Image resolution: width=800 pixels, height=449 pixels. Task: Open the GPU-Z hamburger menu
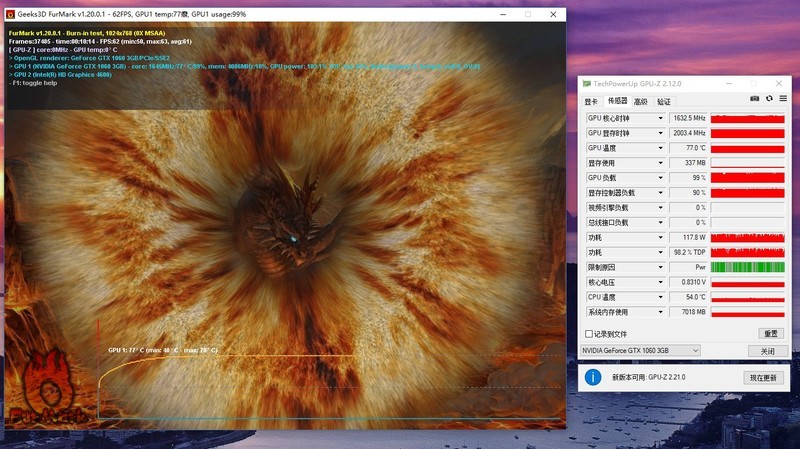[x=781, y=99]
